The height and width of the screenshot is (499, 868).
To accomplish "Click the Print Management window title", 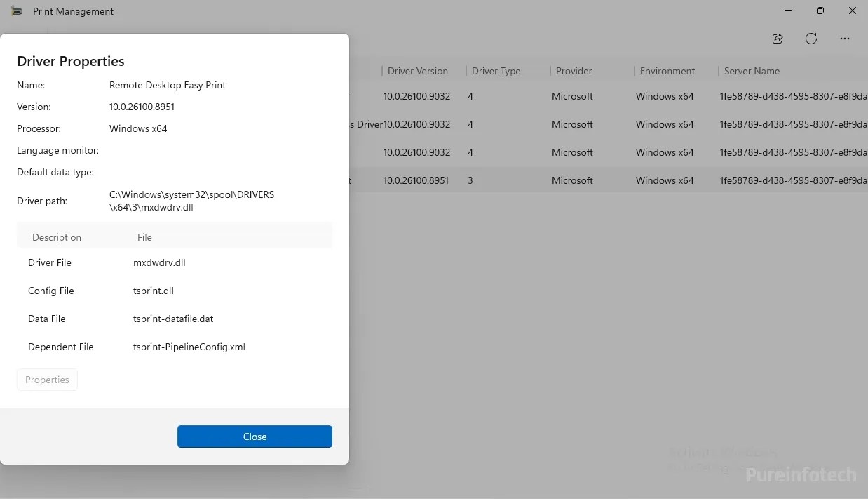I will tap(73, 11).
